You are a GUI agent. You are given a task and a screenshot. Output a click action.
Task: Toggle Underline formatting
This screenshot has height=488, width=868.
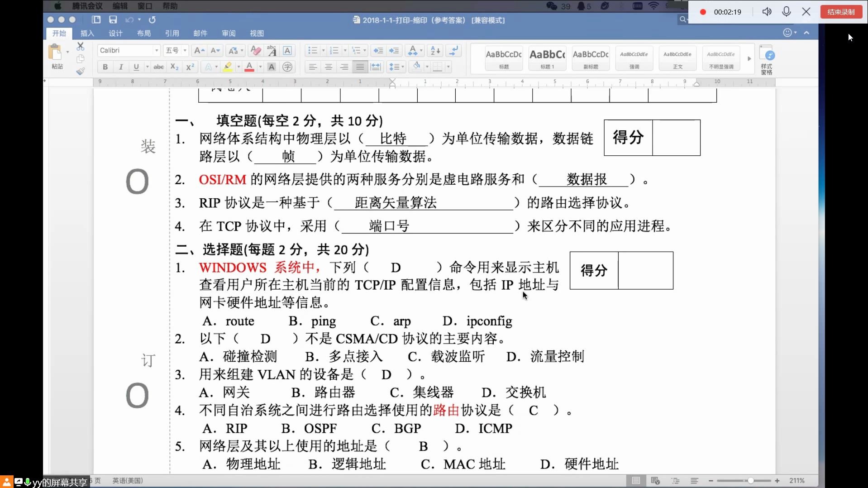coord(136,67)
